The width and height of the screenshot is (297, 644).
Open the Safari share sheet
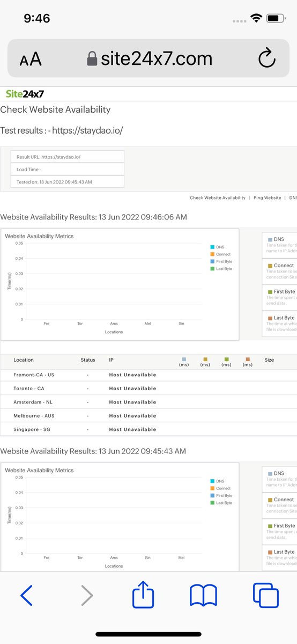point(143,594)
